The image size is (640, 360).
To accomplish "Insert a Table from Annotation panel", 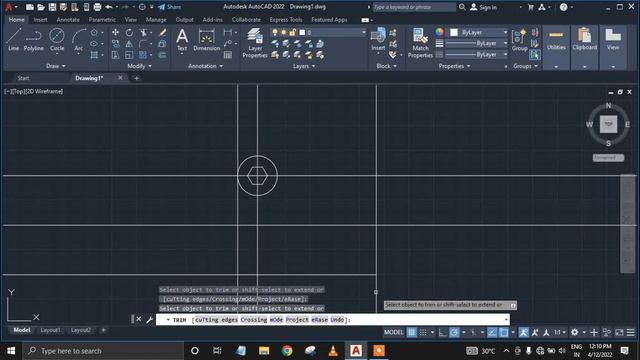I will [x=228, y=55].
